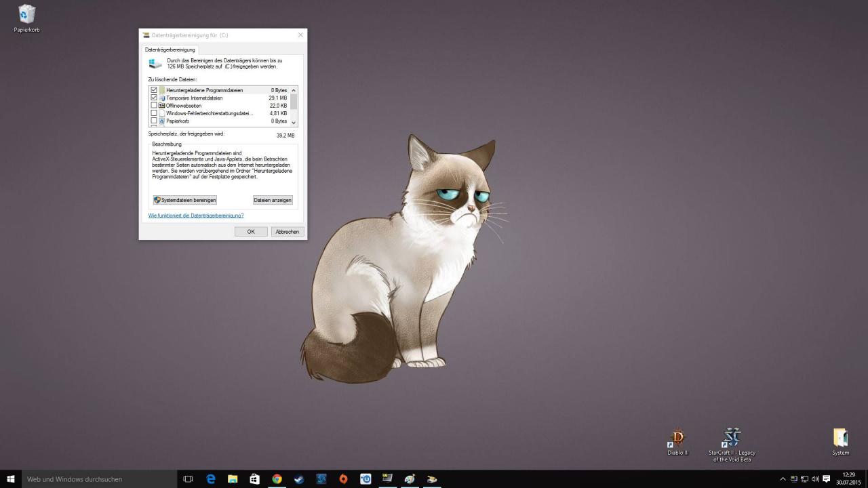The width and height of the screenshot is (868, 488).
Task: Check the Offlinewebseiten checkbox
Action: pos(154,106)
